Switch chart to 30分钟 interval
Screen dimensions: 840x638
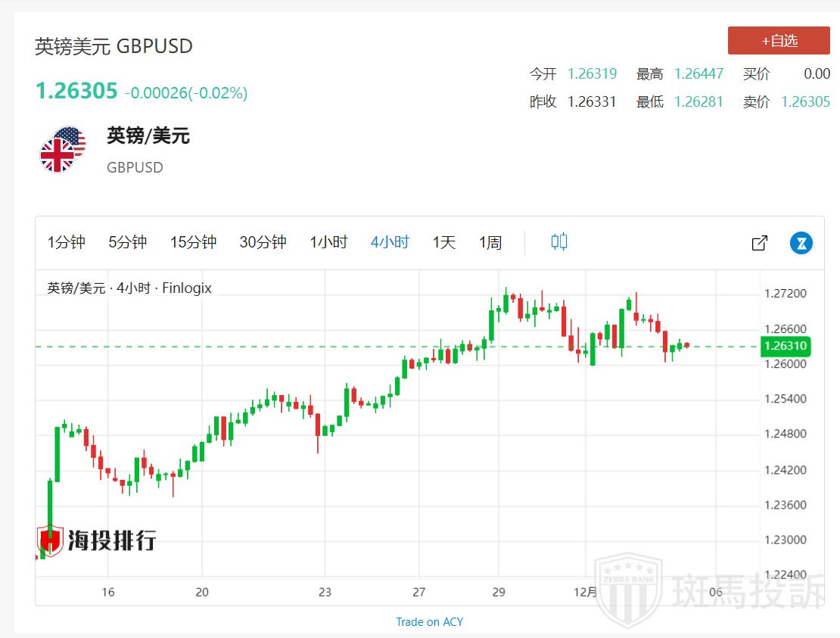coord(263,242)
